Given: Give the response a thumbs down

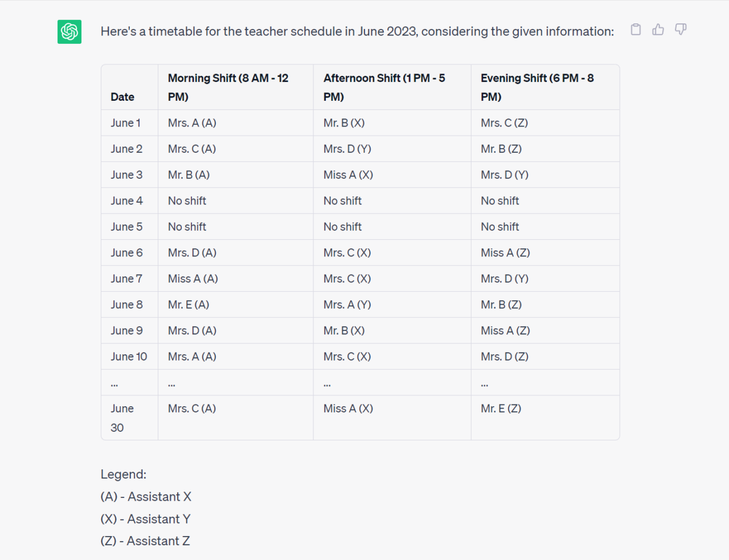Looking at the screenshot, I should point(681,29).
